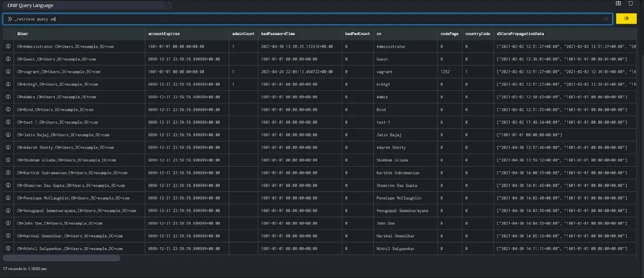Click the cn column header

pyautogui.click(x=405, y=34)
